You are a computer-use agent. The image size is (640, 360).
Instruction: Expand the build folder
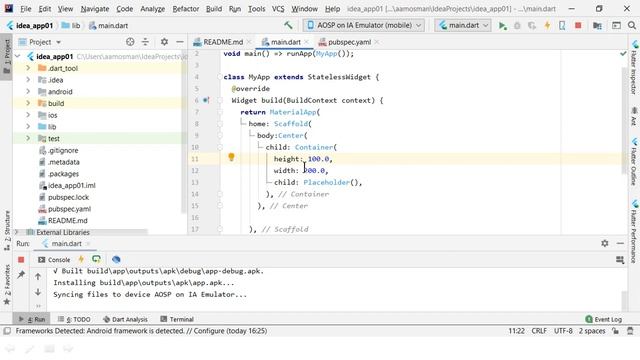[x=28, y=103]
